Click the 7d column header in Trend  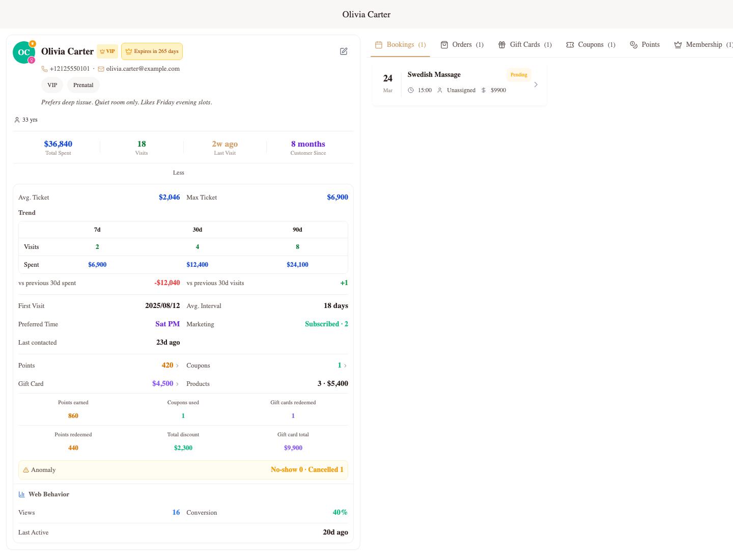pos(97,230)
